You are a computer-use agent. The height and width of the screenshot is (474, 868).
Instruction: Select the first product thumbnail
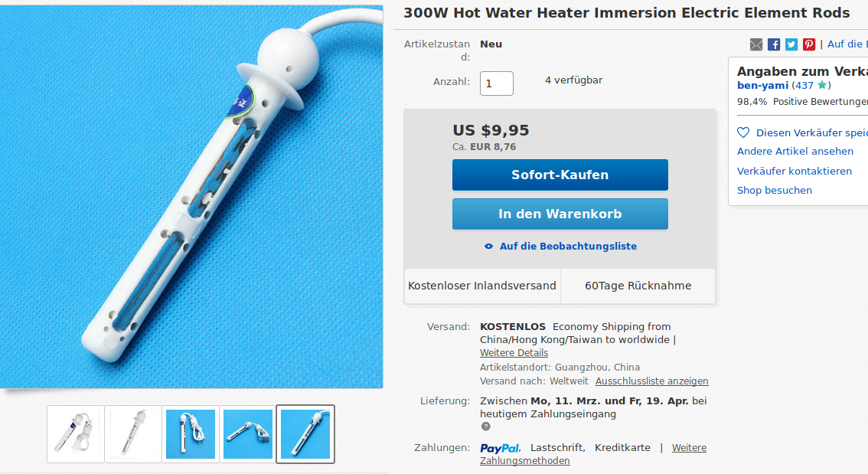tap(75, 434)
